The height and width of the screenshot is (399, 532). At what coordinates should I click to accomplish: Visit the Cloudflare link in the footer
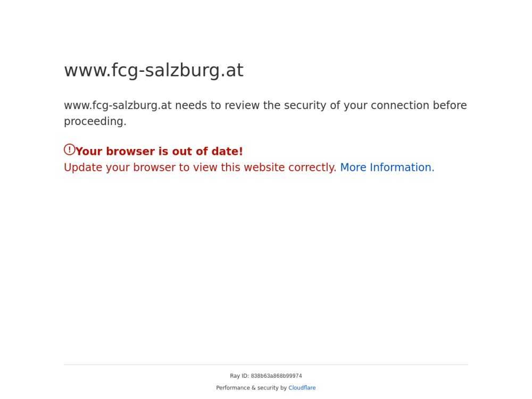302,388
